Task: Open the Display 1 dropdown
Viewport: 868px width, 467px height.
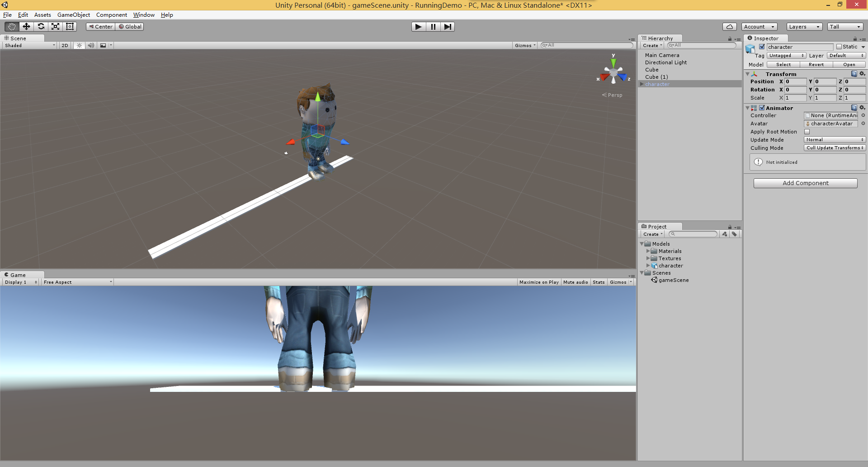Action: (x=20, y=282)
